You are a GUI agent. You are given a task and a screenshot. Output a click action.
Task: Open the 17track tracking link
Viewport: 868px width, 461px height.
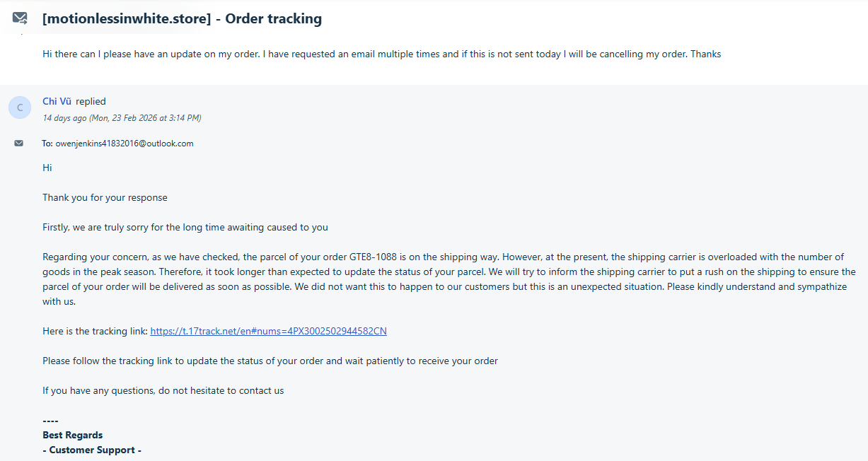(x=268, y=331)
